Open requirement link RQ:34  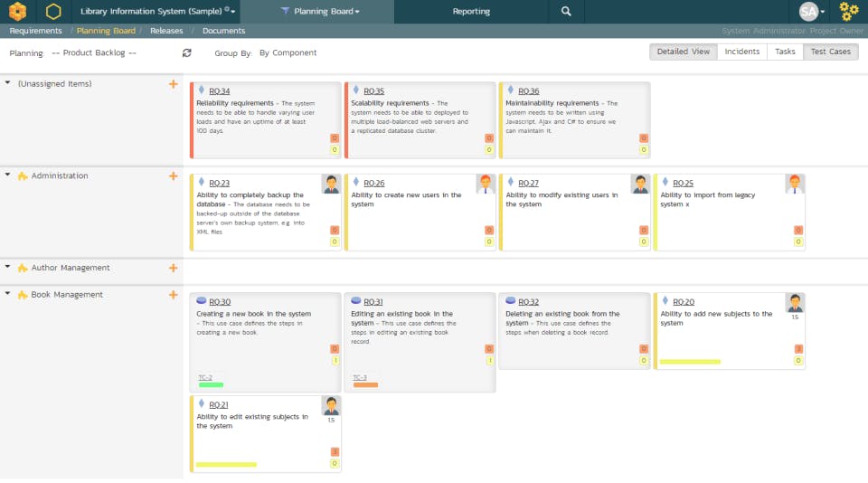[219, 91]
